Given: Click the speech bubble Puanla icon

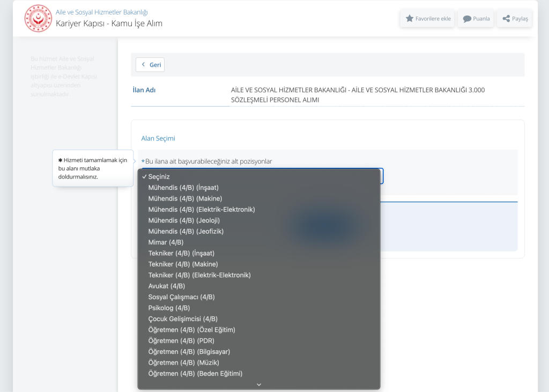Looking at the screenshot, I should point(467,19).
